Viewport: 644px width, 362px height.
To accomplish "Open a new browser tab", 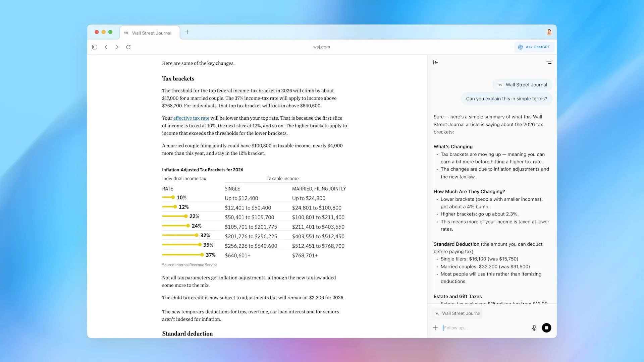I will pyautogui.click(x=187, y=32).
